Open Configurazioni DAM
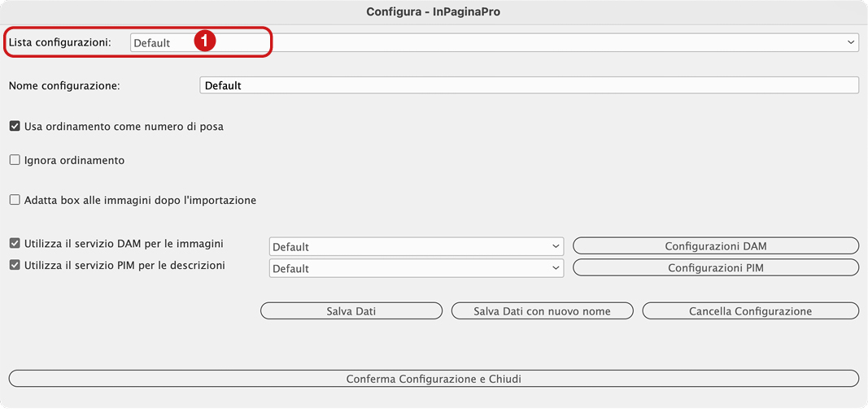 click(x=715, y=246)
